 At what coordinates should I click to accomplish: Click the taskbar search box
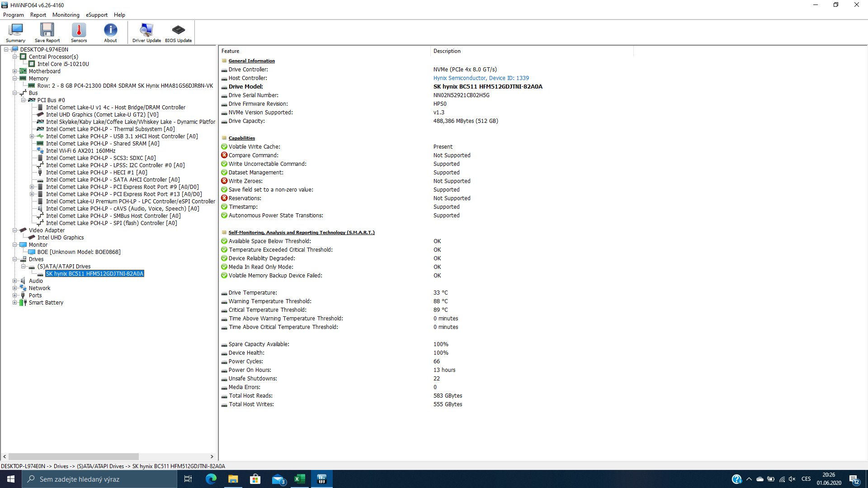[x=99, y=479]
